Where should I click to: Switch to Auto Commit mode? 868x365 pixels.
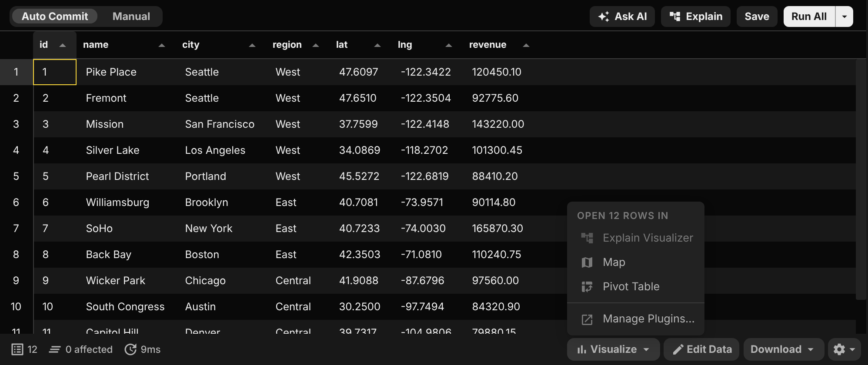(x=55, y=17)
